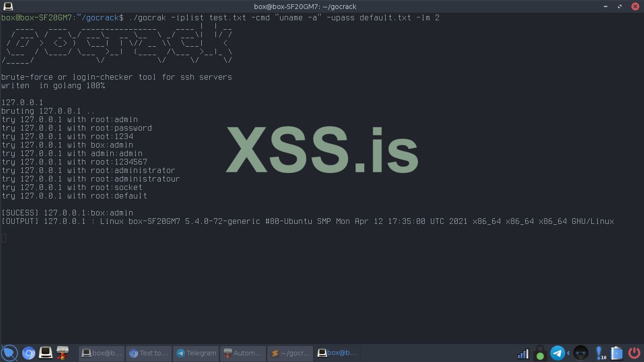Viewport: 644px width, 362px height.
Task: Click the 'try 127.0.0.1 with root:admin' line
Action: (x=70, y=120)
